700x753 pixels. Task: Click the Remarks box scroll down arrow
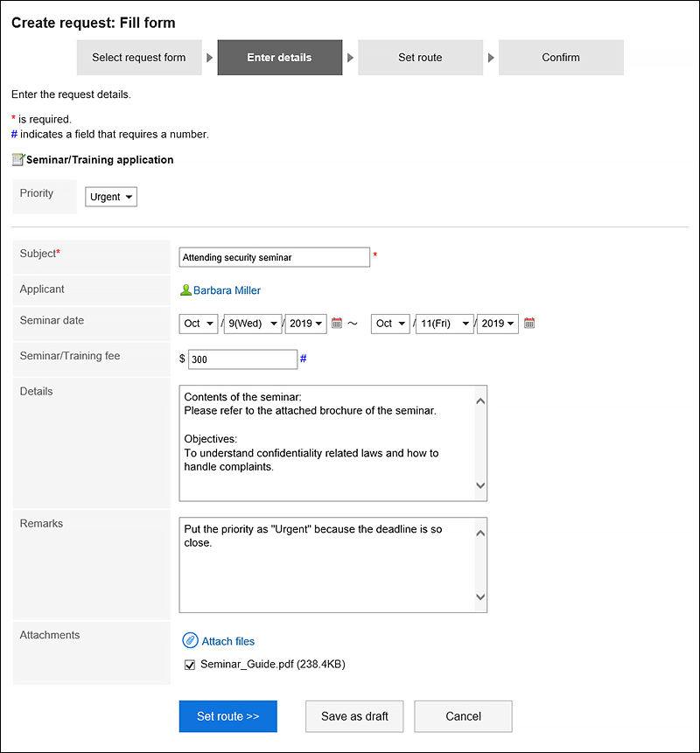click(x=480, y=597)
